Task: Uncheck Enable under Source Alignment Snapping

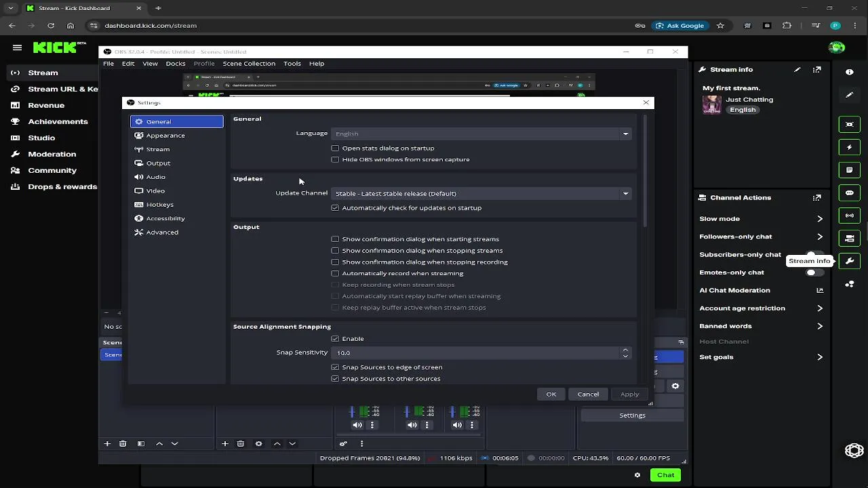Action: tap(335, 338)
